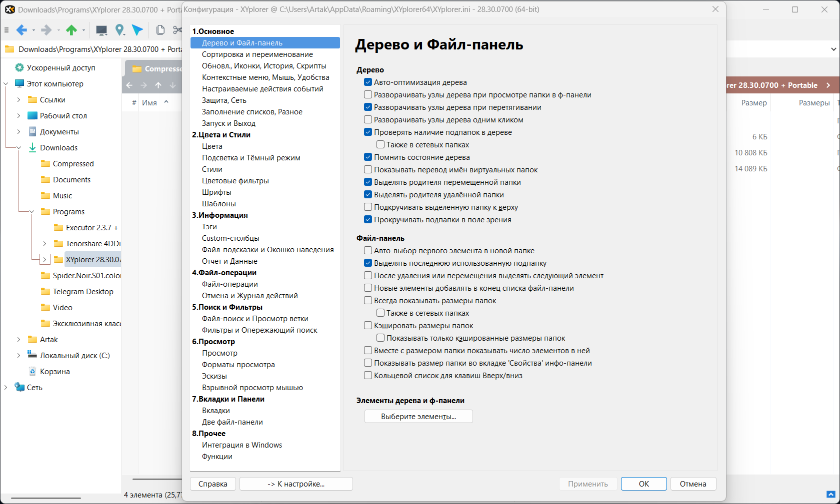
Task: Expand the Сеть tree node
Action: (x=6, y=388)
